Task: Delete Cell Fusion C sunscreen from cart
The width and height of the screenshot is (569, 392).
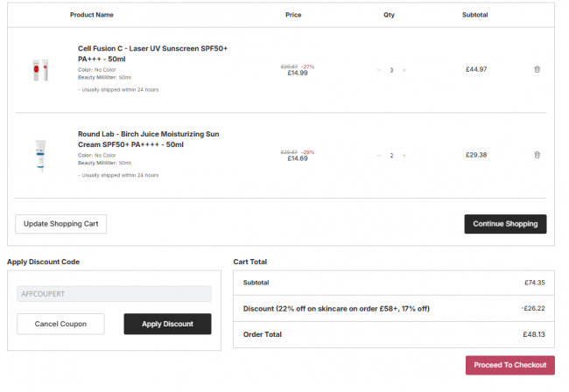Action: click(537, 69)
